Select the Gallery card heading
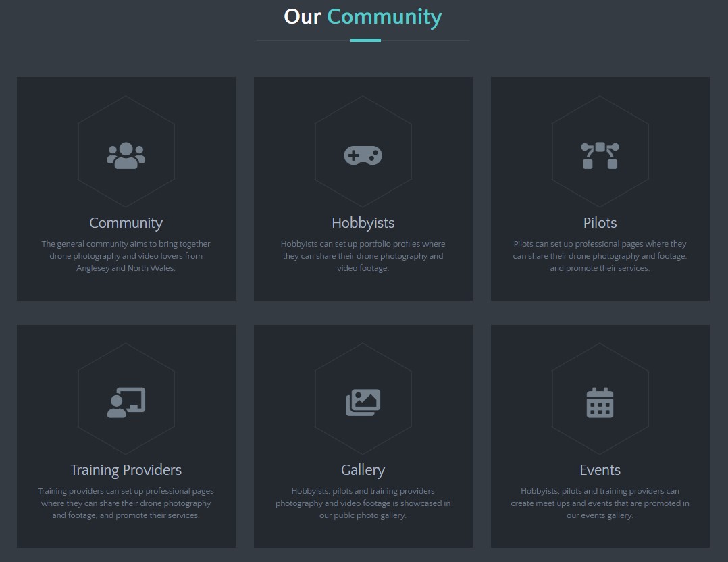This screenshot has width=728, height=562. tap(363, 470)
